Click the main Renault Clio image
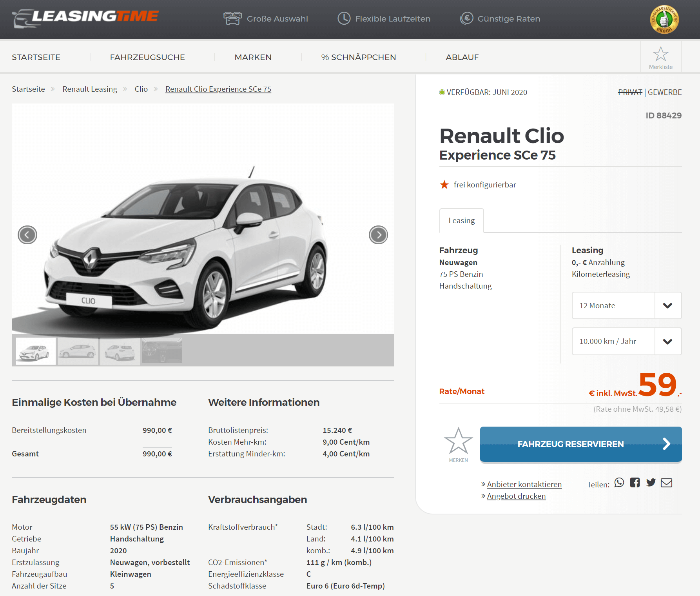The image size is (700, 596). click(203, 219)
